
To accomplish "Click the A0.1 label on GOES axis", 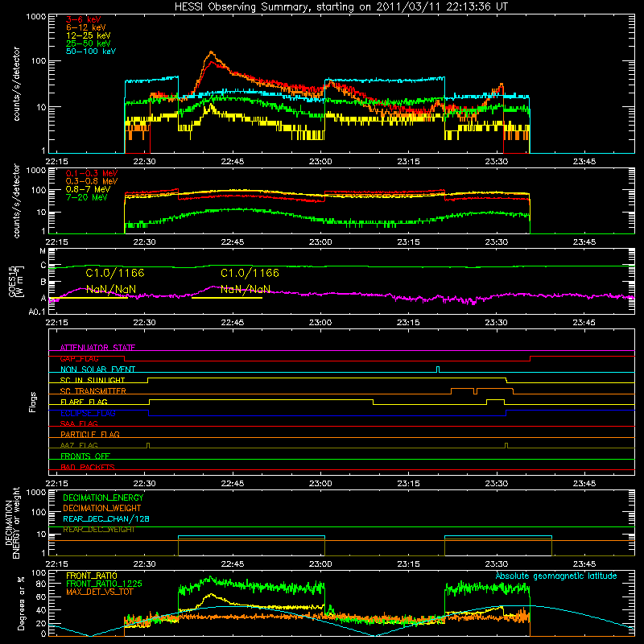I will (37, 312).
